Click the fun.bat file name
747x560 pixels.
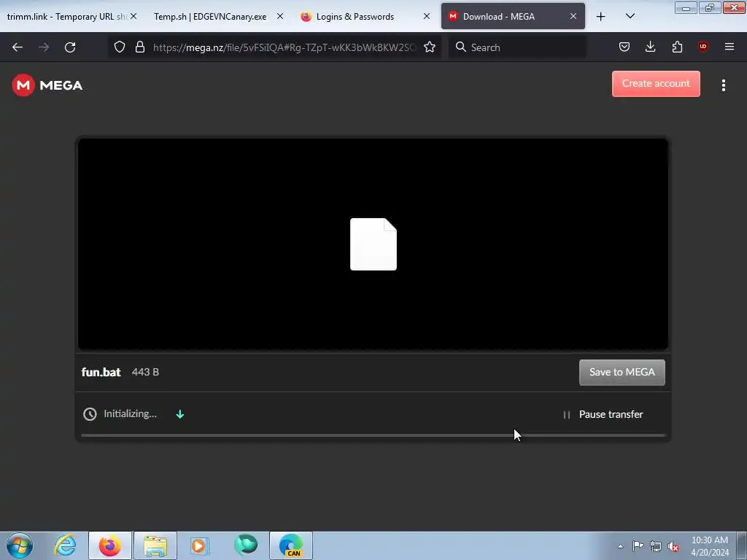pos(101,372)
